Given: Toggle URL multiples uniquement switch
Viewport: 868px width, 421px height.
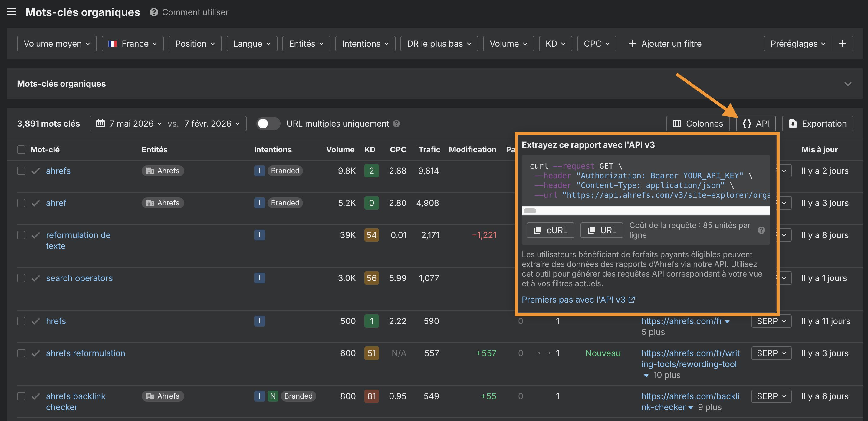Looking at the screenshot, I should [x=268, y=124].
